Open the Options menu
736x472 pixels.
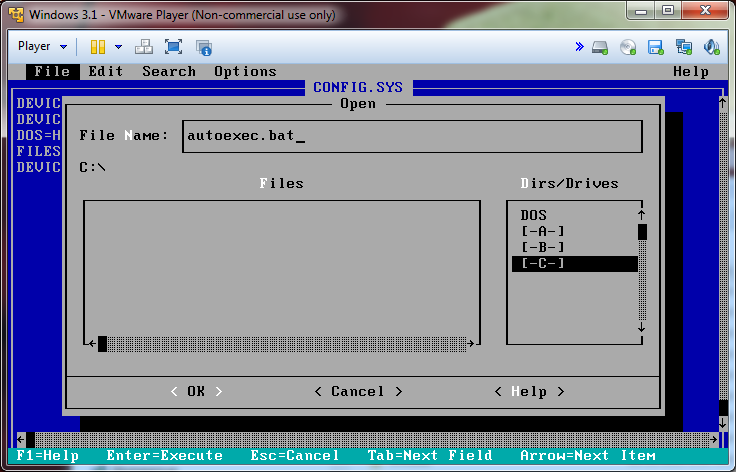[244, 71]
